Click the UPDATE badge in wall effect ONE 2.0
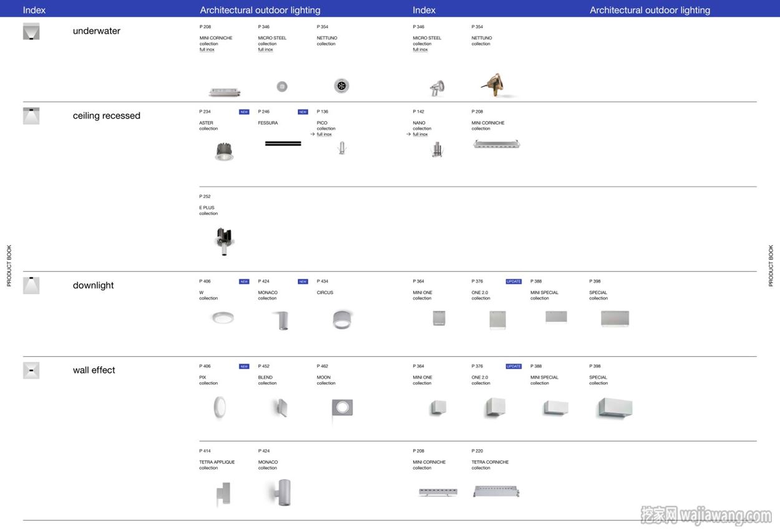Image resolution: width=780 pixels, height=532 pixels. 514,367
